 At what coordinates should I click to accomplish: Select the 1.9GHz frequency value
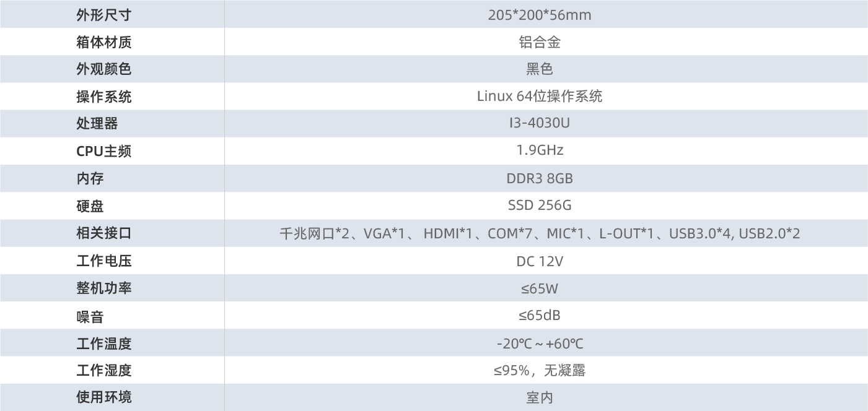click(540, 150)
